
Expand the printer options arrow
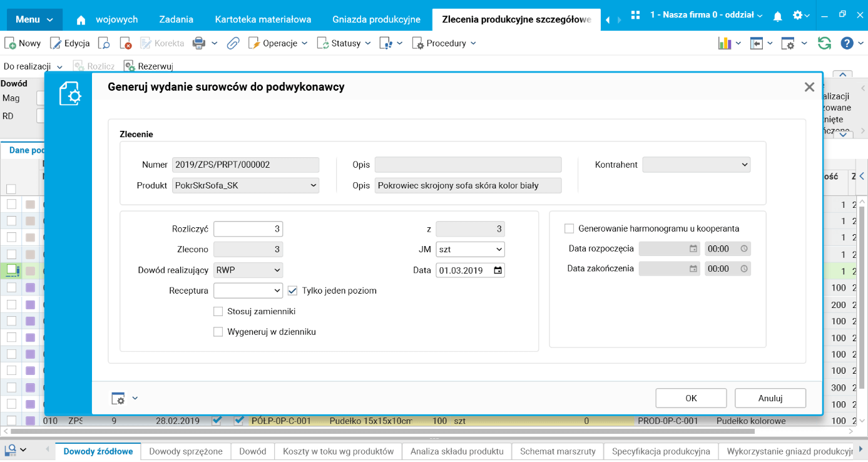[214, 43]
